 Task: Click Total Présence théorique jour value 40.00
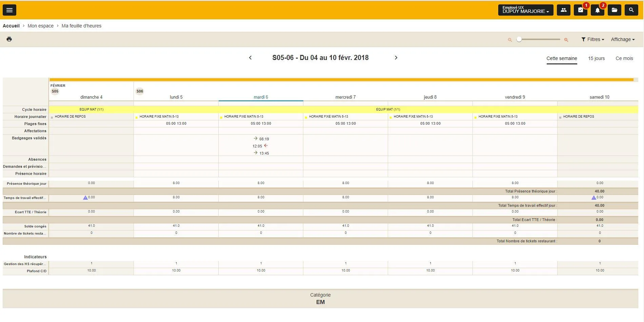pos(599,192)
